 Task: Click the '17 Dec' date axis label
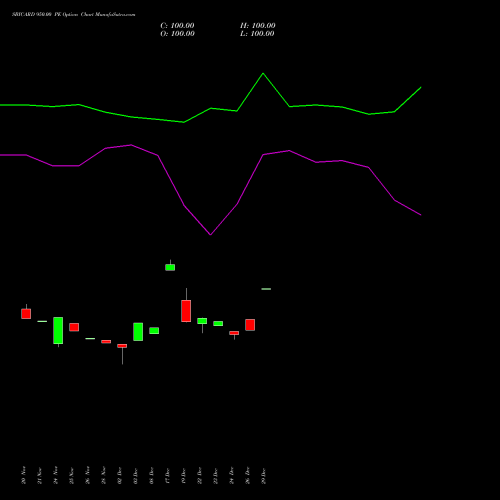(x=168, y=475)
